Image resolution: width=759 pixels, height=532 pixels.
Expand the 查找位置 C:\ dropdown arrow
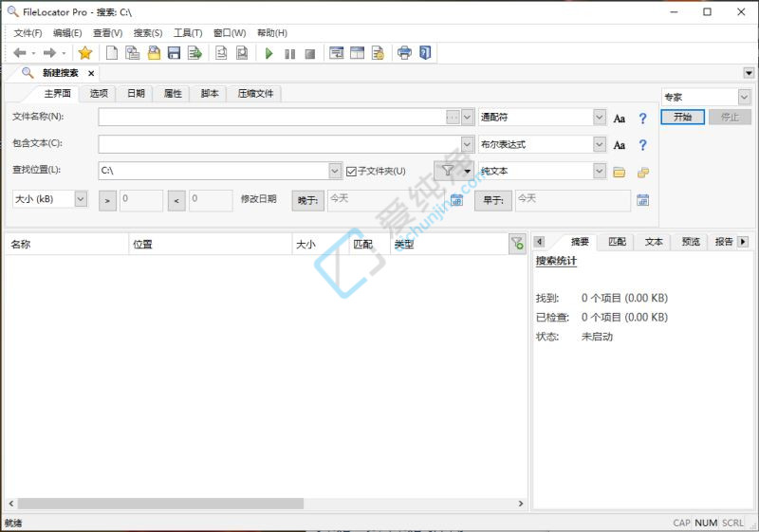coord(335,171)
